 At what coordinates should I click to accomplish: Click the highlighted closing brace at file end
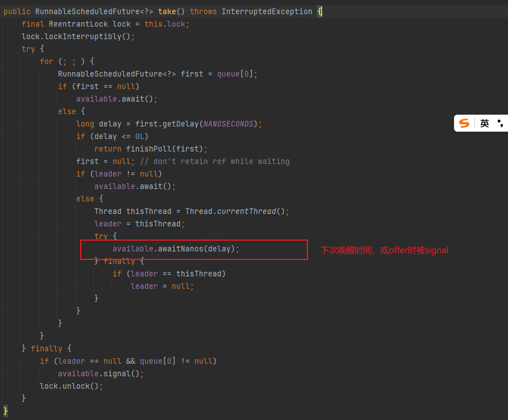(5, 410)
